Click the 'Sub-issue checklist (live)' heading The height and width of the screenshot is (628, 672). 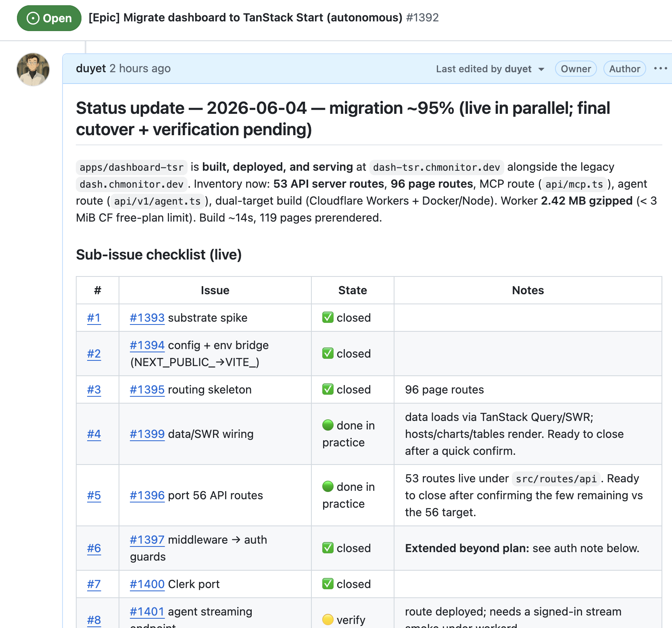click(159, 255)
